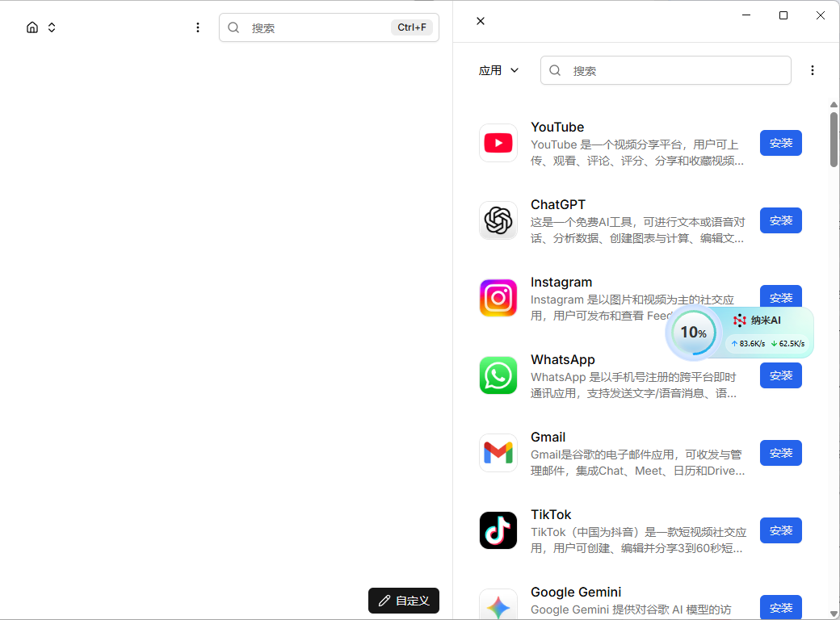Expand the up-down chevron beside home icon
The height and width of the screenshot is (620, 840).
point(52,27)
